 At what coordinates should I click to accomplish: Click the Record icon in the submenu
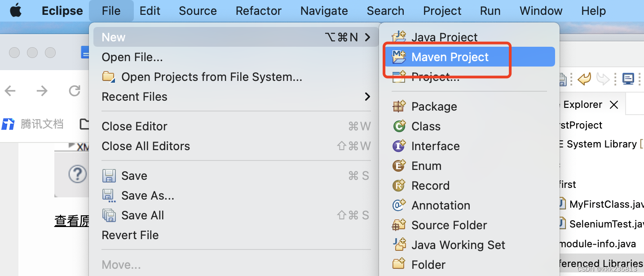point(399,186)
